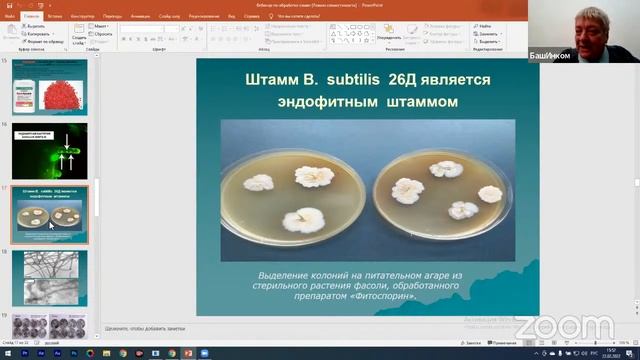The width and height of the screenshot is (640, 360).
Task: Select the rectangle shape in shapes gallery
Action: (353, 27)
